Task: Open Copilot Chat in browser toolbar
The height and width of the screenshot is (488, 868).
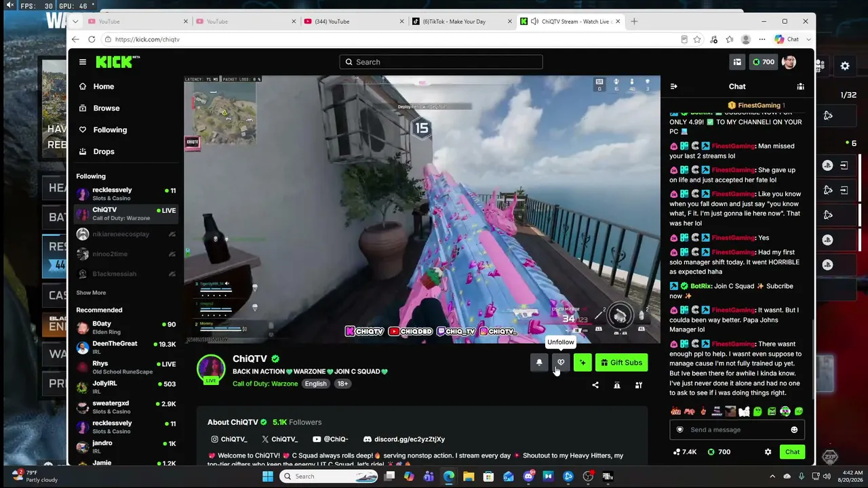Action: [787, 39]
